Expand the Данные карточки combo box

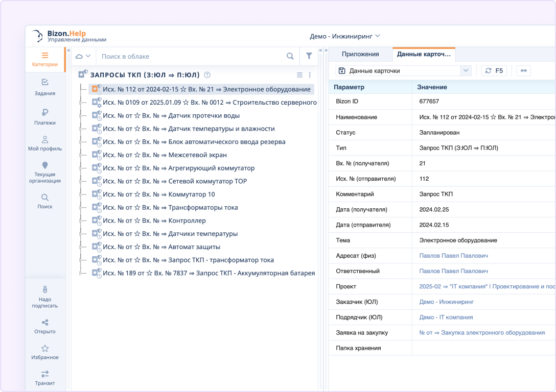(466, 71)
